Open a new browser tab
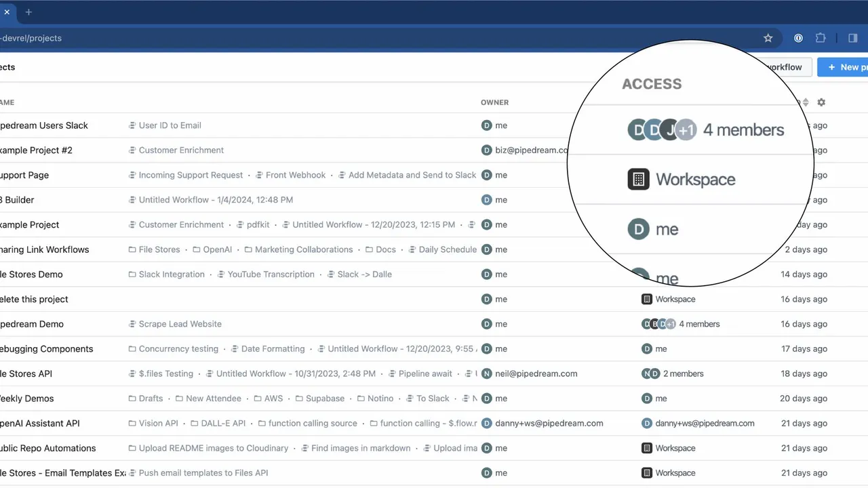Viewport: 868px width, 488px height. click(28, 12)
